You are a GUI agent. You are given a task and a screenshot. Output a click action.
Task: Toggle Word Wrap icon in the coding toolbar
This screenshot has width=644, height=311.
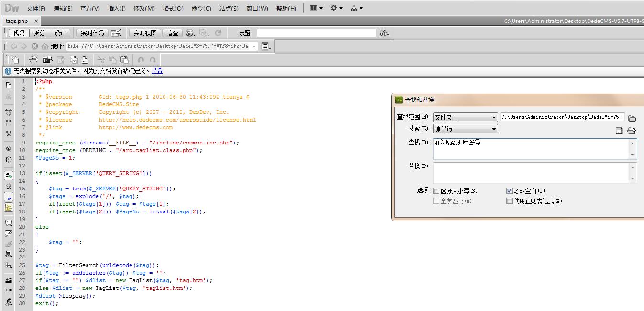(x=9, y=197)
